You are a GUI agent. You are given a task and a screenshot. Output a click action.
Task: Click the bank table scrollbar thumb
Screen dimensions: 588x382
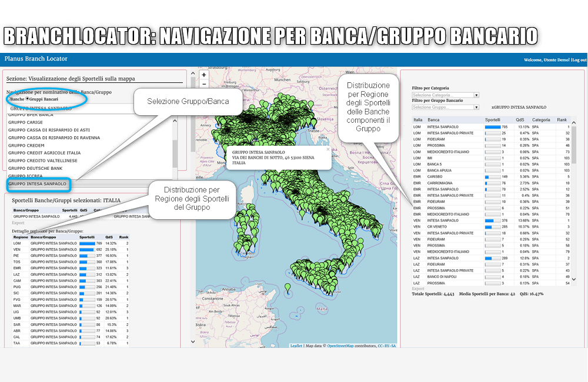573,145
